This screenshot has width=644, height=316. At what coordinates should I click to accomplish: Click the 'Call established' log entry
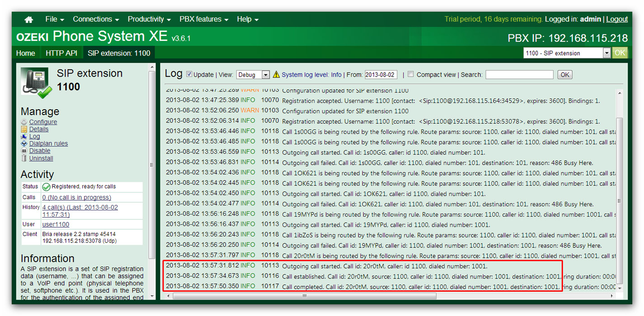pyautogui.click(x=390, y=276)
